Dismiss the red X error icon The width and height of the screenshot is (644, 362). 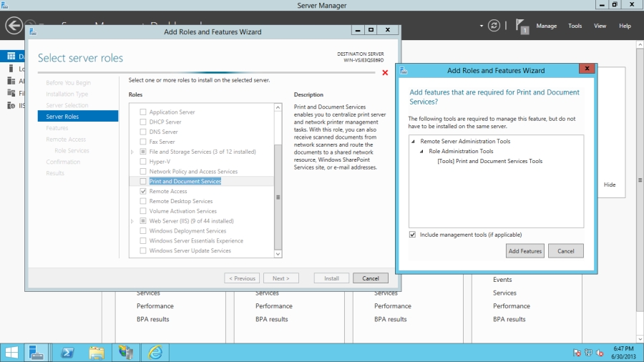pyautogui.click(x=385, y=73)
